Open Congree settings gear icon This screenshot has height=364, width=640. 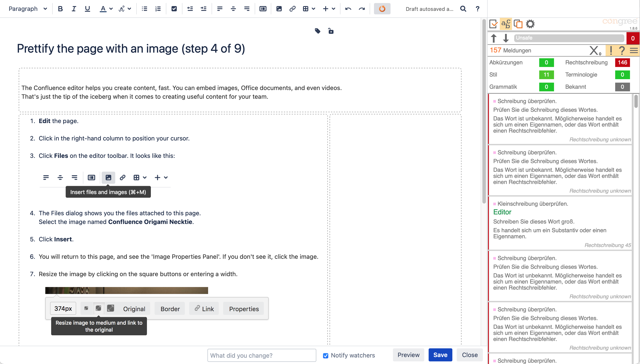(530, 24)
